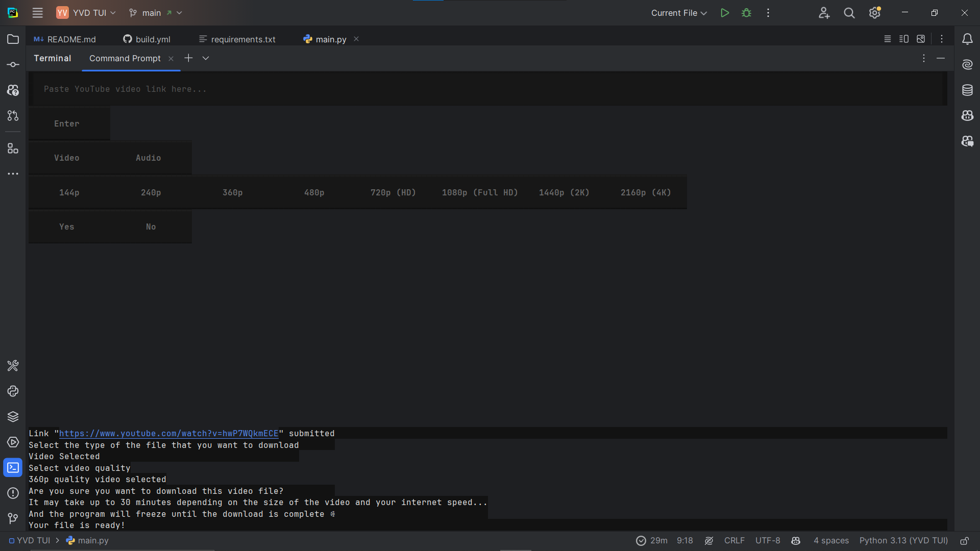Open the submitted YouTube link

click(169, 433)
